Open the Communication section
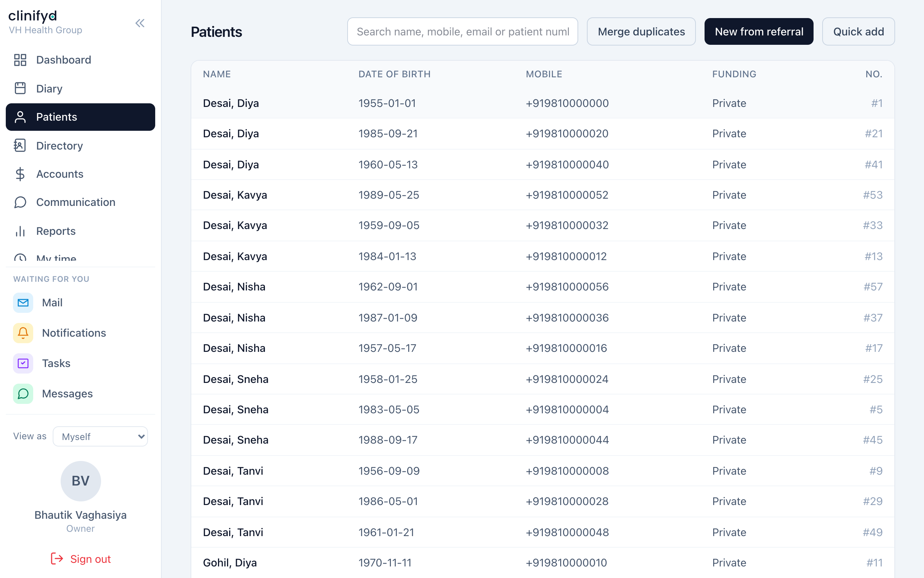Image resolution: width=924 pixels, height=578 pixels. coord(80,202)
